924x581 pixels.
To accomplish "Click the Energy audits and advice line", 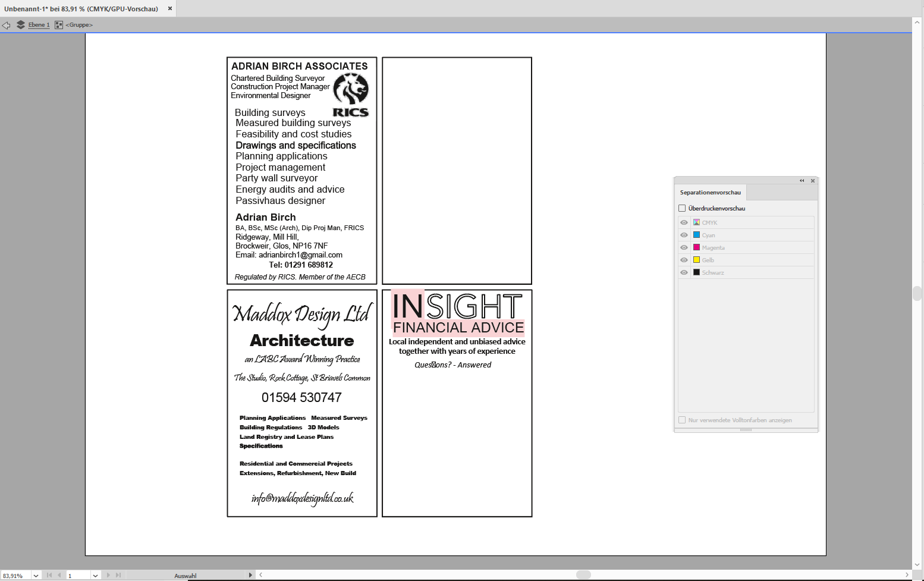I will [x=290, y=190].
